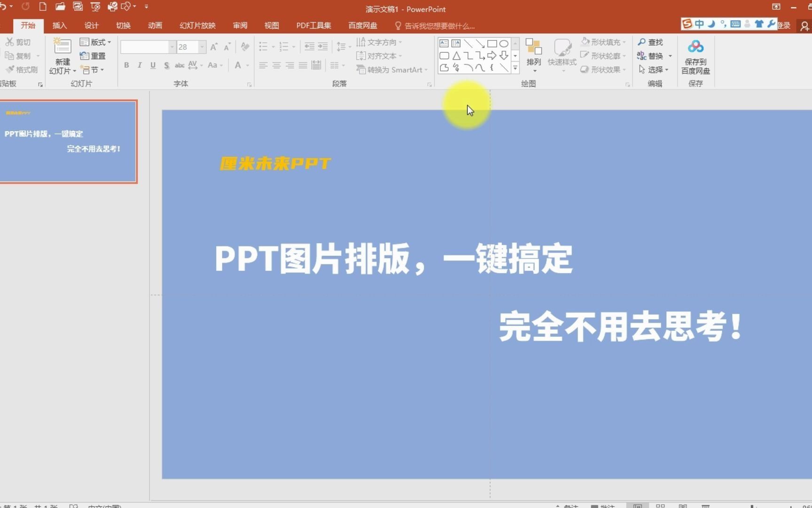Start slideshow from quick access toolbar icon
The height and width of the screenshot is (508, 812).
tap(95, 7)
